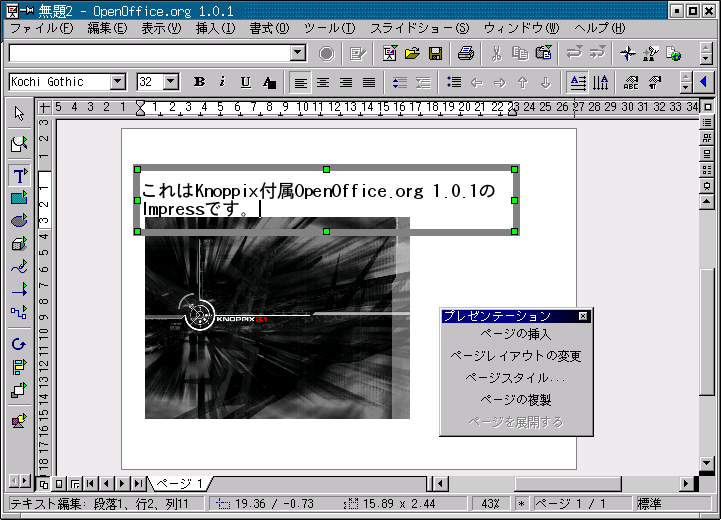Paste from clipboard icon
This screenshot has width=721, height=520.
coord(543,54)
